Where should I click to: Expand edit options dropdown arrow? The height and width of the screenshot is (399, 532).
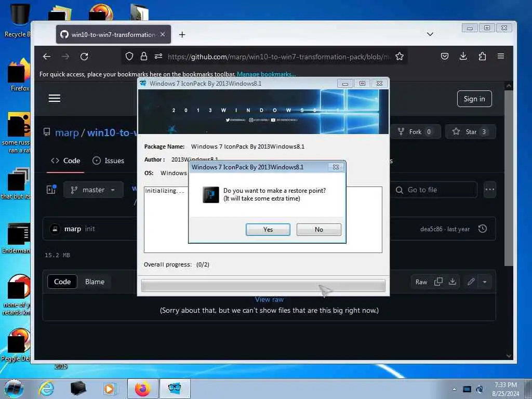point(485,282)
